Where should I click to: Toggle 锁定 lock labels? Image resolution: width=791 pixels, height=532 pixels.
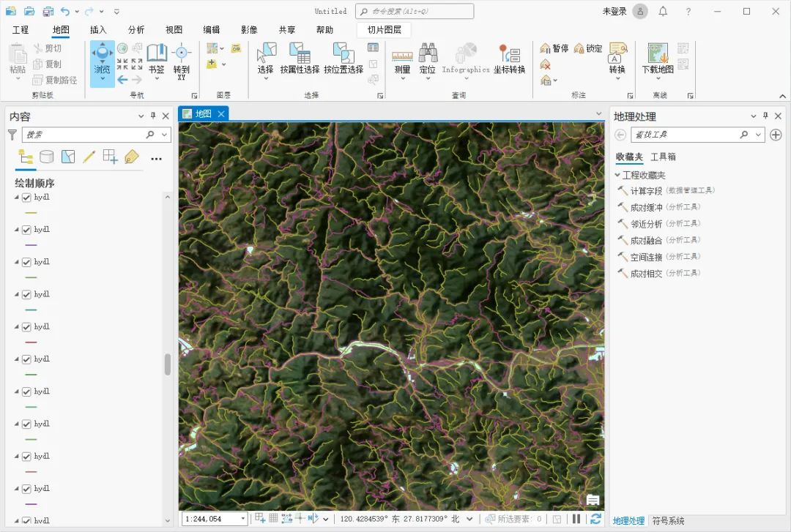(x=588, y=48)
